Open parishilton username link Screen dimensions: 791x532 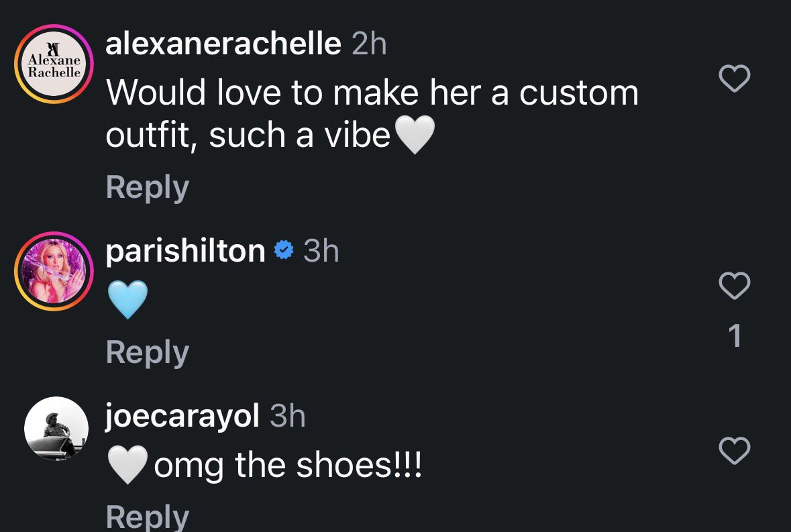[185, 251]
